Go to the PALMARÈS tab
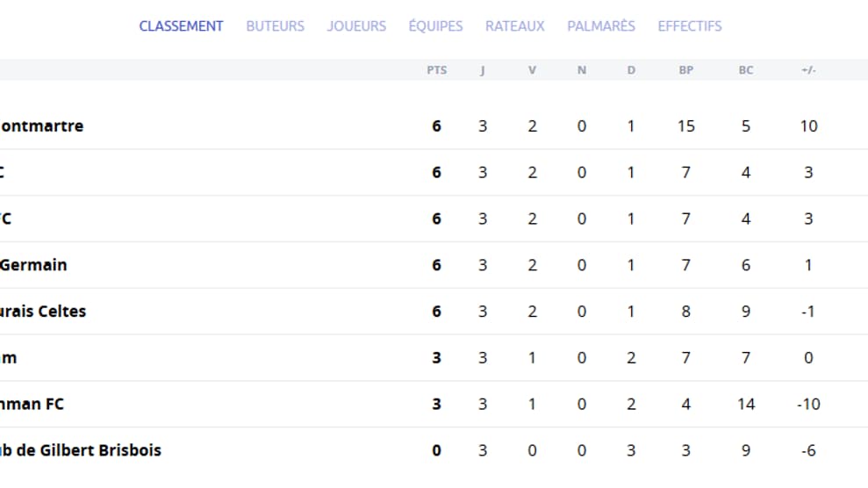This screenshot has width=868, height=488. 601,26
